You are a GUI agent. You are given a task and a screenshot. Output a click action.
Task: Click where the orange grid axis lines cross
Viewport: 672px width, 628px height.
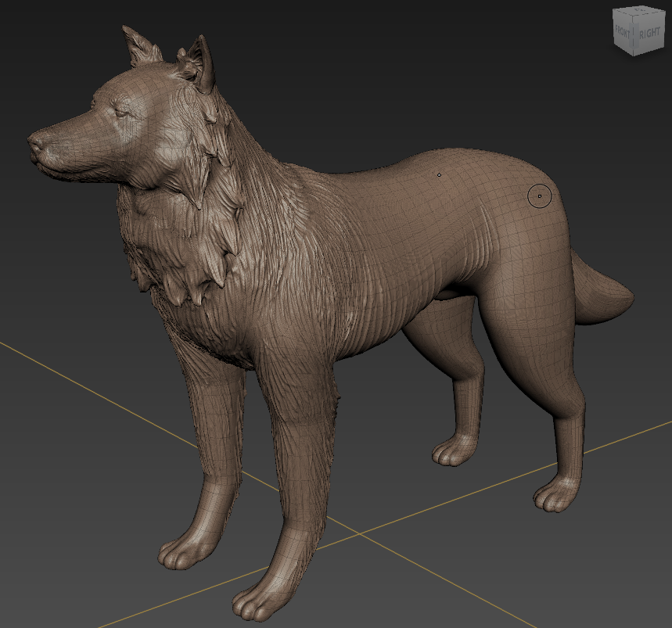359,533
